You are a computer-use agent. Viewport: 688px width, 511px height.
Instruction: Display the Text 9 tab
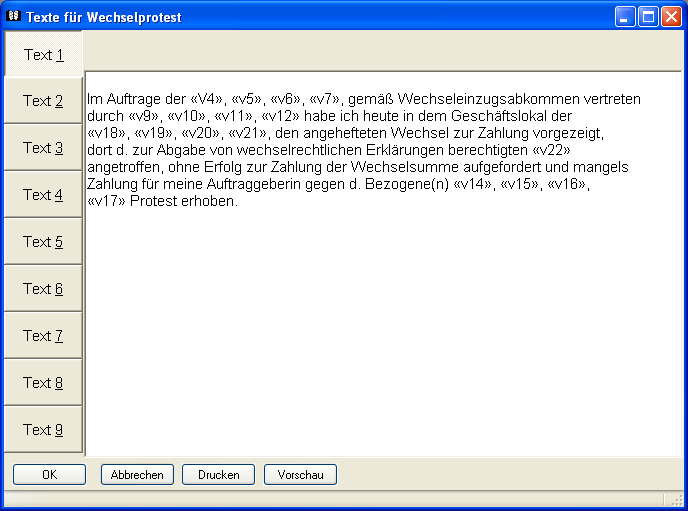point(43,430)
